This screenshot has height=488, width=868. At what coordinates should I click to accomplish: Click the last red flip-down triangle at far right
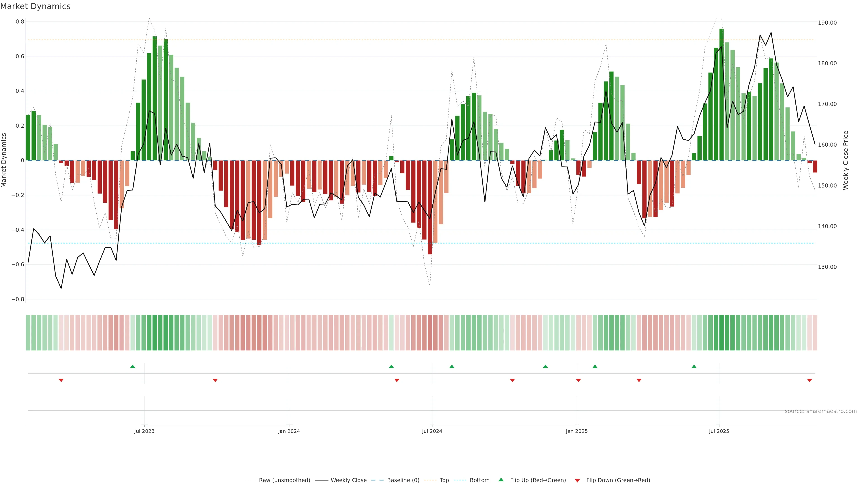tap(809, 380)
